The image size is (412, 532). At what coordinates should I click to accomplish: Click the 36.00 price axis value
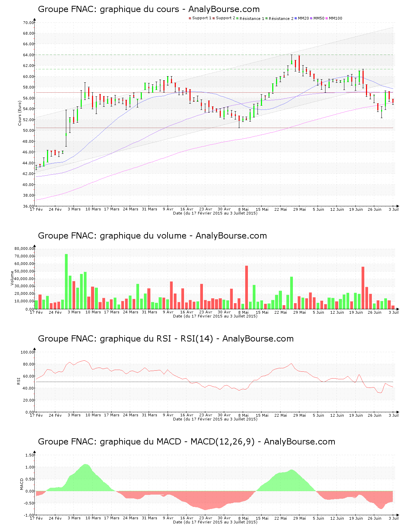coord(28,206)
